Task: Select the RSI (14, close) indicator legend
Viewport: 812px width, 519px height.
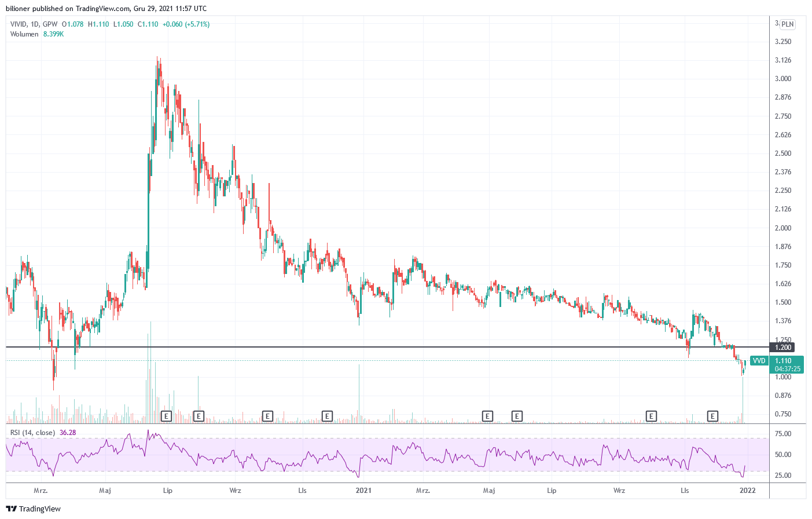Action: [x=32, y=433]
